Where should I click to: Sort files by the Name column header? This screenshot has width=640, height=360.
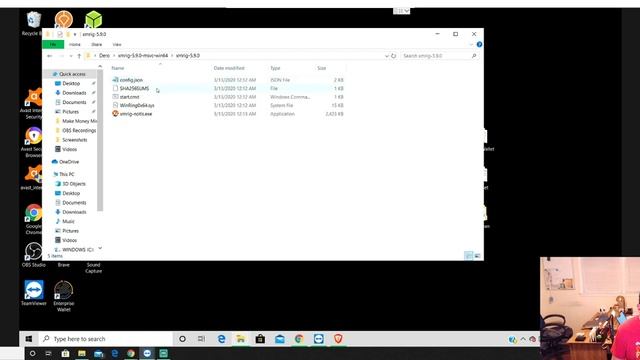tap(118, 68)
